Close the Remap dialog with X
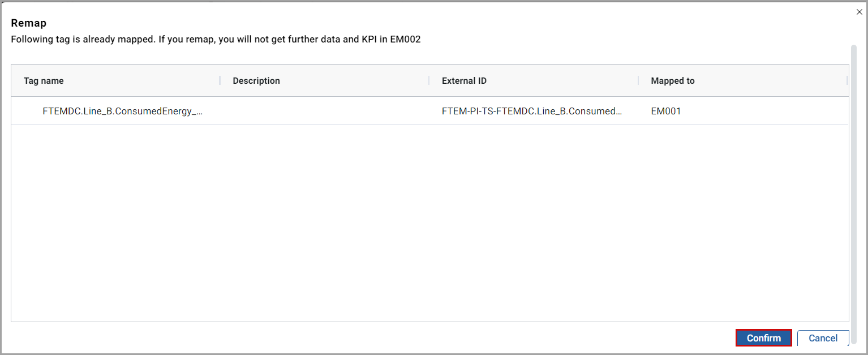The height and width of the screenshot is (355, 868). click(860, 12)
